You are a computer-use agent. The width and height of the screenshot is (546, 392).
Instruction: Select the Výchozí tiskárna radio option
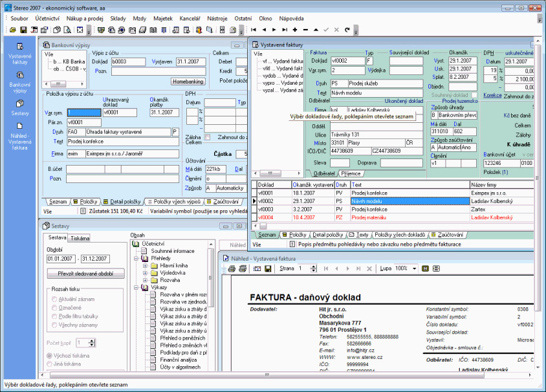[x=49, y=356]
